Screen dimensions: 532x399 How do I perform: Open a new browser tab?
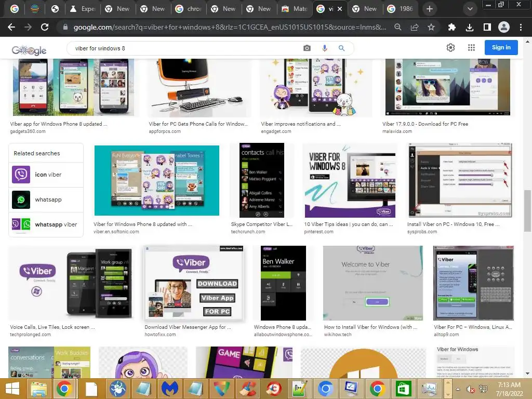click(430, 9)
